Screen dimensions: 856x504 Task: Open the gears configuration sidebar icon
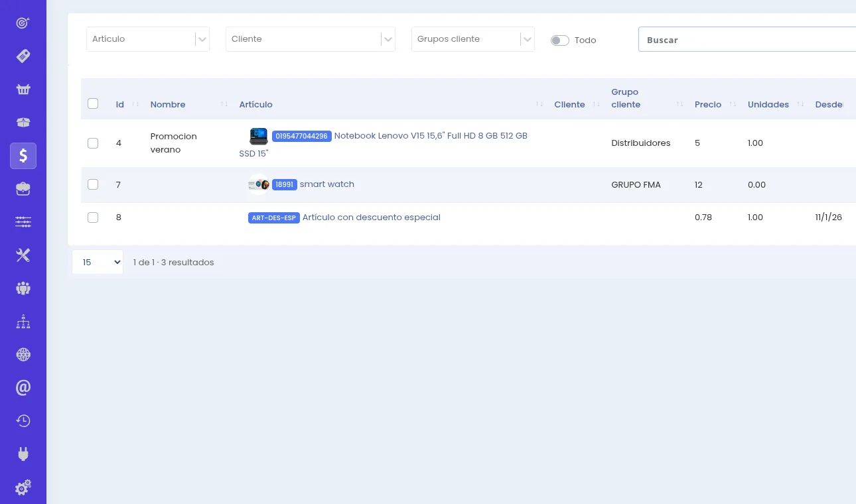23,487
